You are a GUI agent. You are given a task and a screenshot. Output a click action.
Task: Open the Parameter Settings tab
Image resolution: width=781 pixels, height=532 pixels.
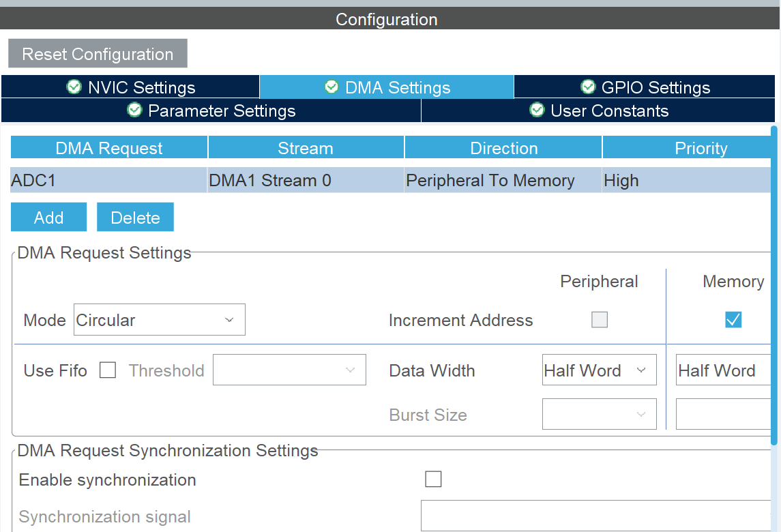(211, 110)
